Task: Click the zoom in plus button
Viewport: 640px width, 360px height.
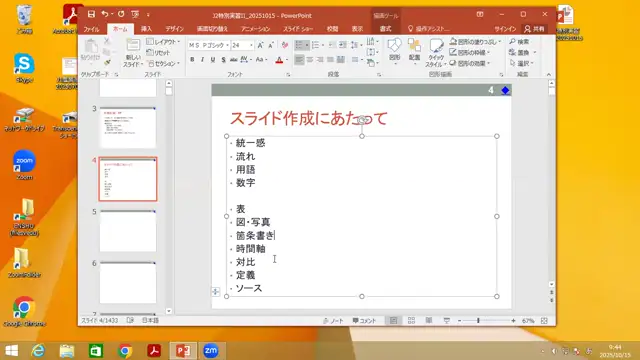Action: coord(513,321)
